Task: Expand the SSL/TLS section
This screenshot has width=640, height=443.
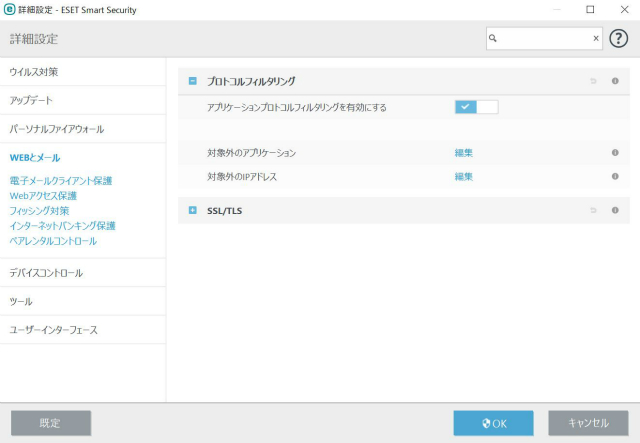Action: (x=193, y=210)
